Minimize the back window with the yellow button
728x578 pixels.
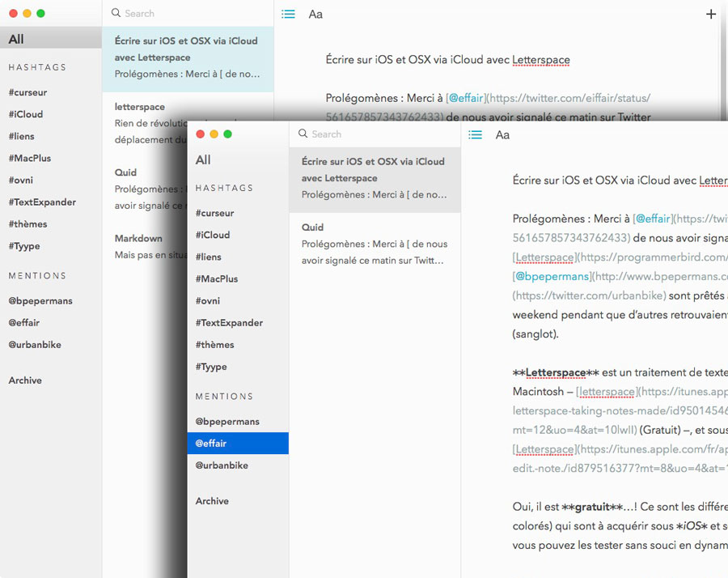click(27, 14)
